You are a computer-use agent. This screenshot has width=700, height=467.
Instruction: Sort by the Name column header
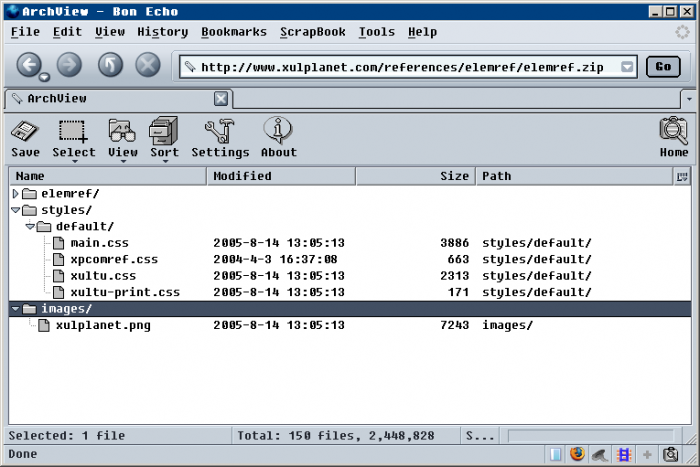pos(108,176)
